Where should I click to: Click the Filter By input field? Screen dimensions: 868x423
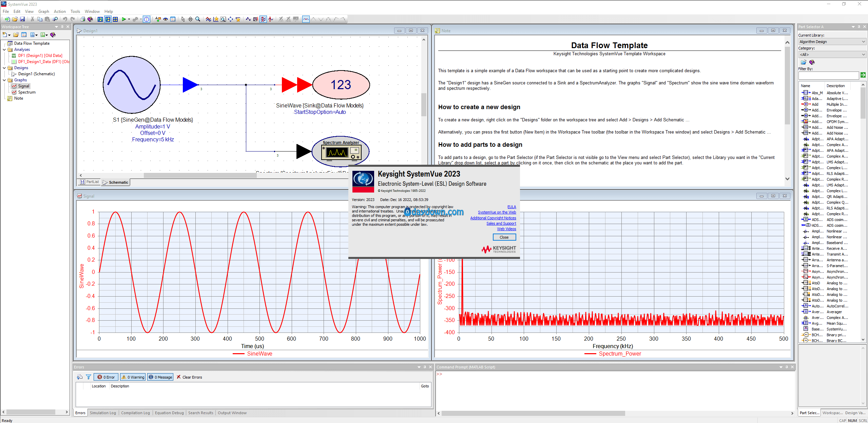(829, 75)
